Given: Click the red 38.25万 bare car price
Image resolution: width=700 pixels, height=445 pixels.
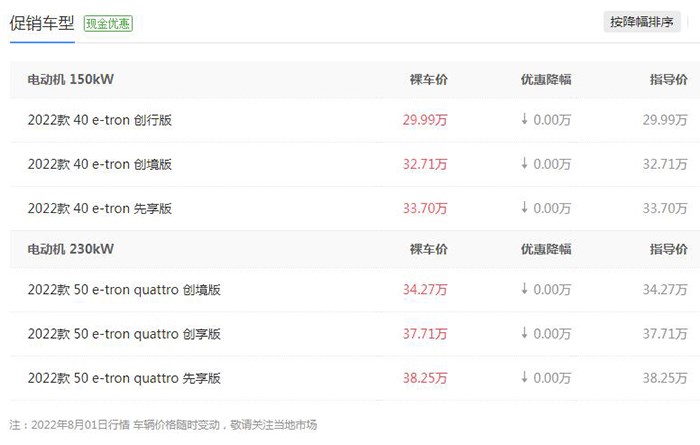Looking at the screenshot, I should click(425, 378).
